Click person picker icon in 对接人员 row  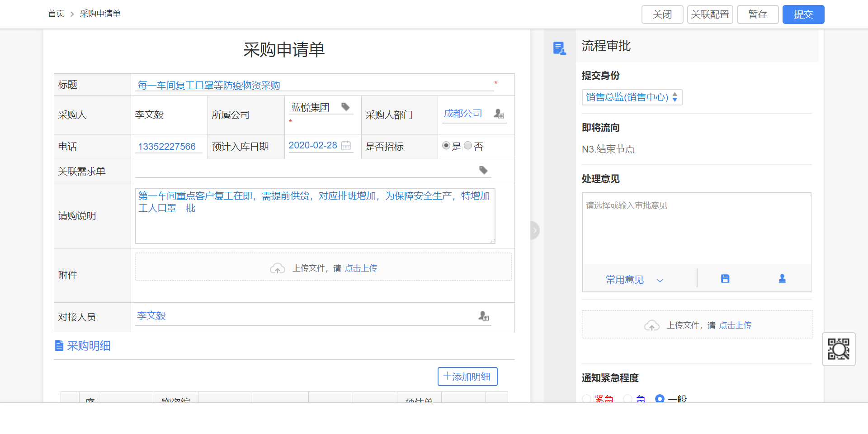point(484,316)
